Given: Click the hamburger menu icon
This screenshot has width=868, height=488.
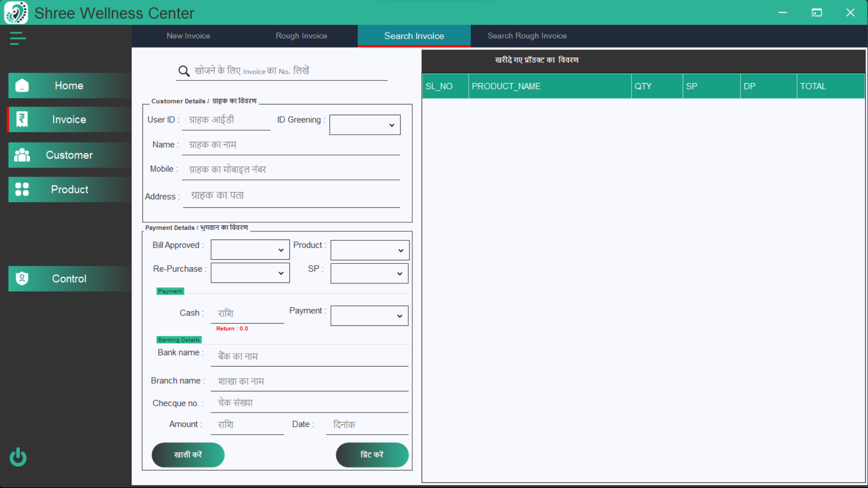Looking at the screenshot, I should coord(18,38).
